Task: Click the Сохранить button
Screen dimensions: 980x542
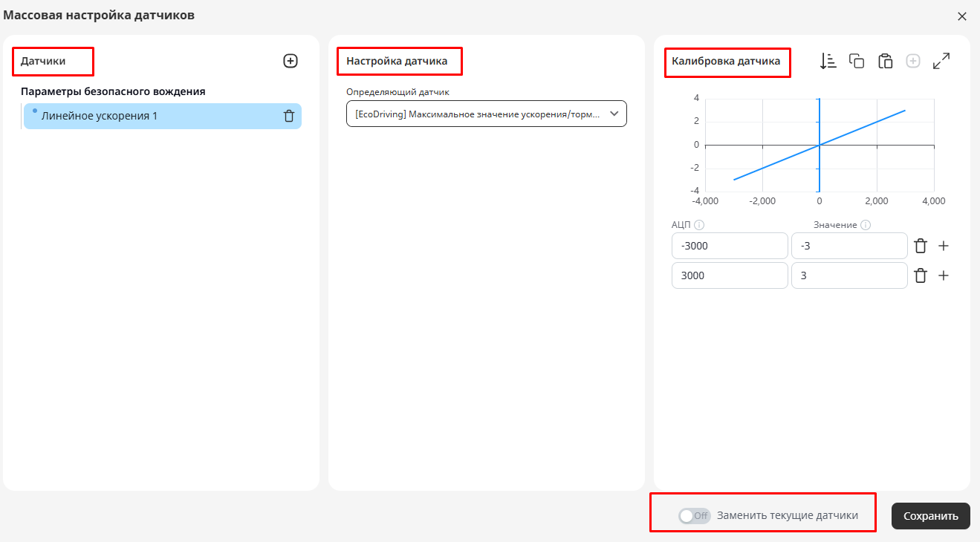Action: point(931,516)
